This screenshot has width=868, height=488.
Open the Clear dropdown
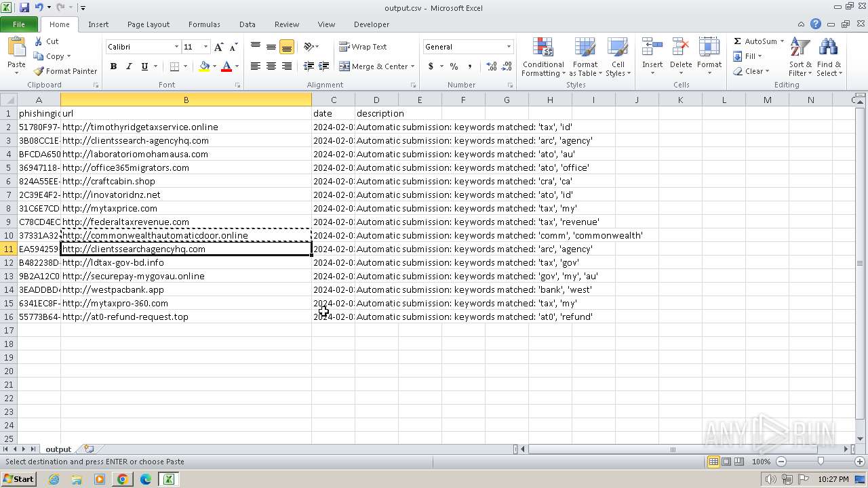751,71
